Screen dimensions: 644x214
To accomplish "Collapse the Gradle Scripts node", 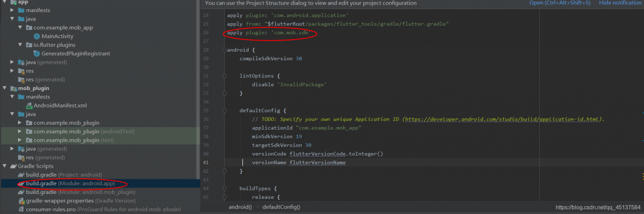I will [5, 166].
